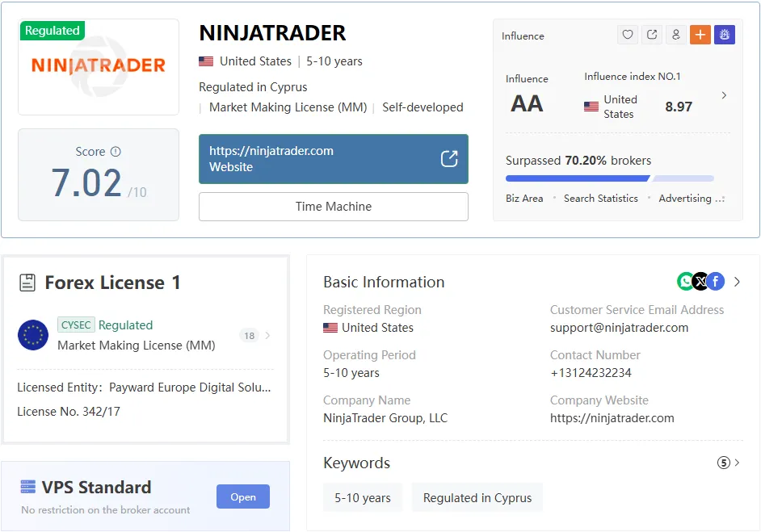The image size is (761, 532).
Task: Open the ninjatrader.com Website button
Action: point(334,159)
